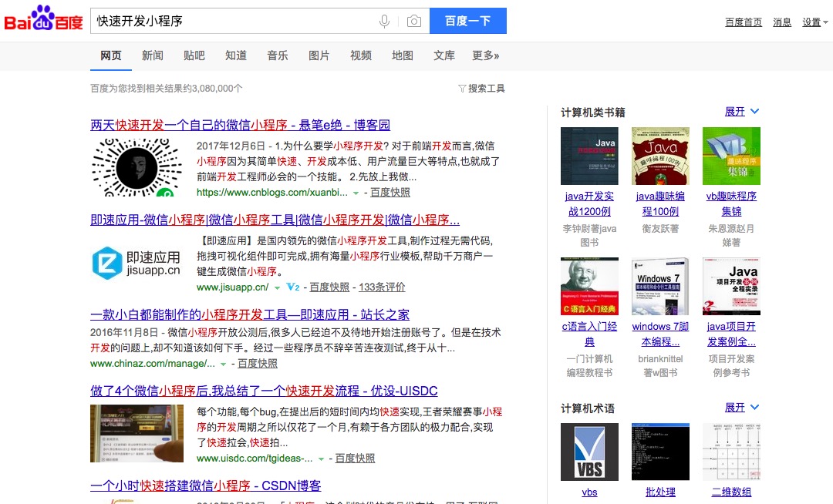Click the c语言入门经典 book cover
Image resolution: width=833 pixels, height=504 pixels.
click(x=589, y=287)
